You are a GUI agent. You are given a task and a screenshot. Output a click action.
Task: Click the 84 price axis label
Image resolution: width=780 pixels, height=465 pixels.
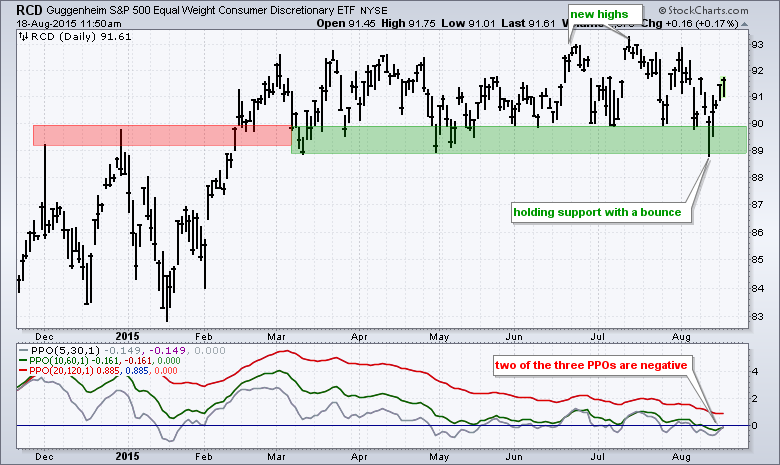(x=757, y=288)
